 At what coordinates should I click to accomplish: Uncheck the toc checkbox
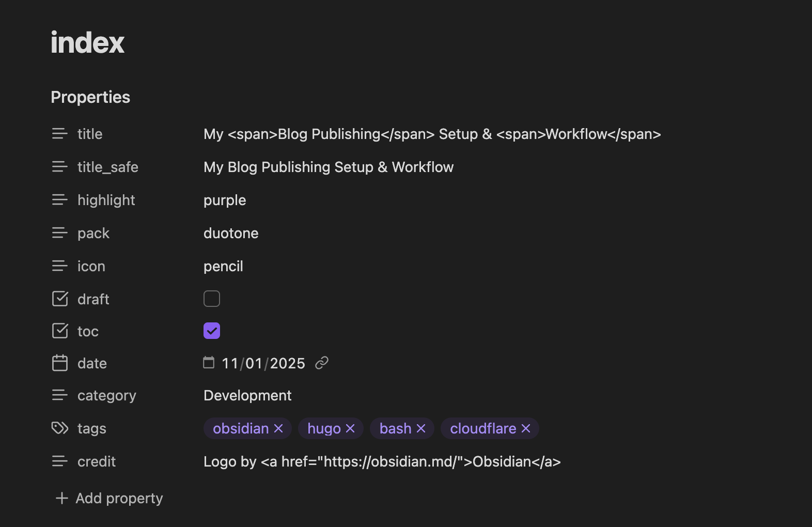[212, 331]
